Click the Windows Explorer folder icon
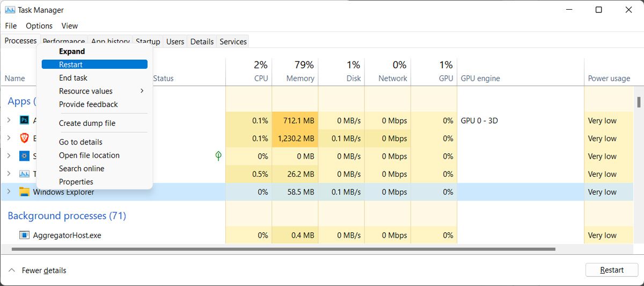644x286 pixels. point(24,192)
